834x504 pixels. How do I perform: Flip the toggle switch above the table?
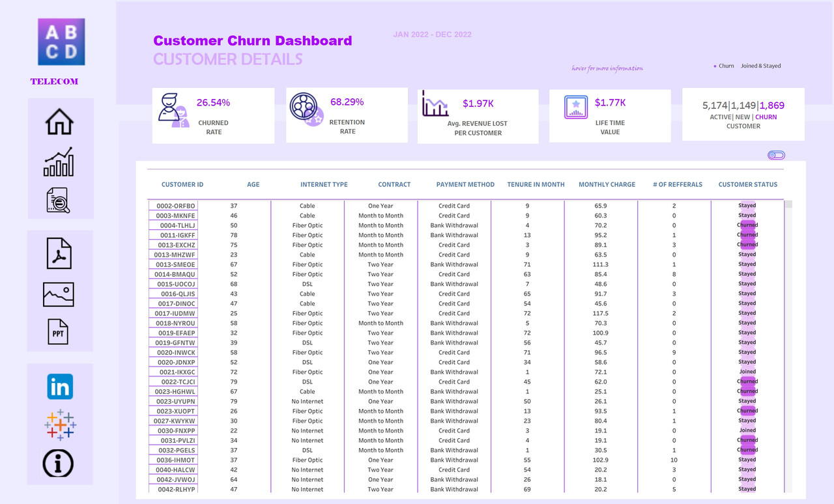[x=776, y=155]
